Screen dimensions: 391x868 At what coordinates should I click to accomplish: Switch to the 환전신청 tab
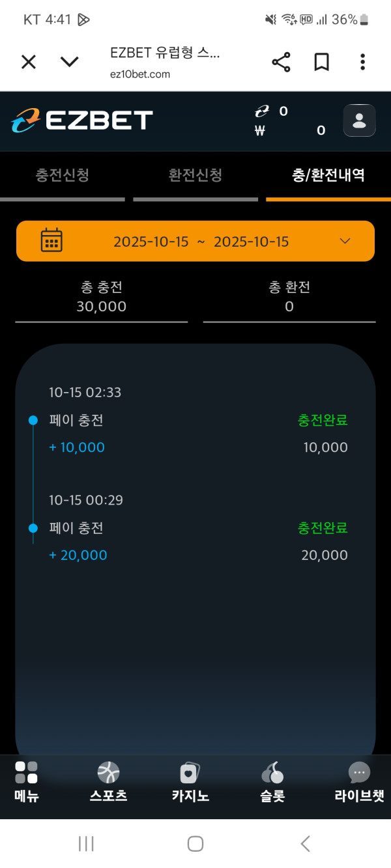point(195,175)
